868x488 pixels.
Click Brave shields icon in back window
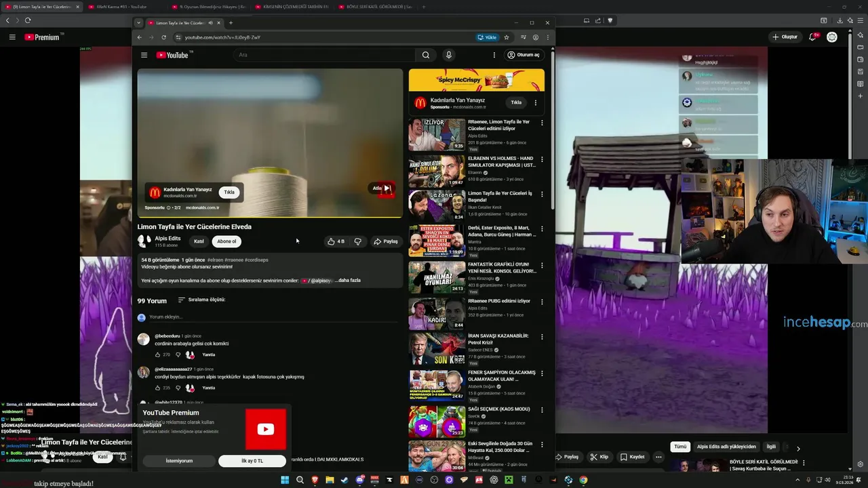(610, 20)
